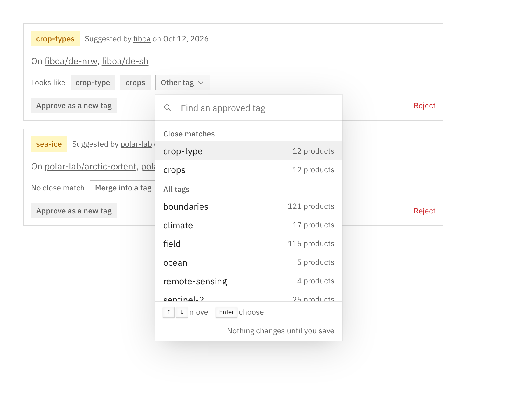Click the 5 products count
This screenshot has width=525, height=420.
[316, 262]
